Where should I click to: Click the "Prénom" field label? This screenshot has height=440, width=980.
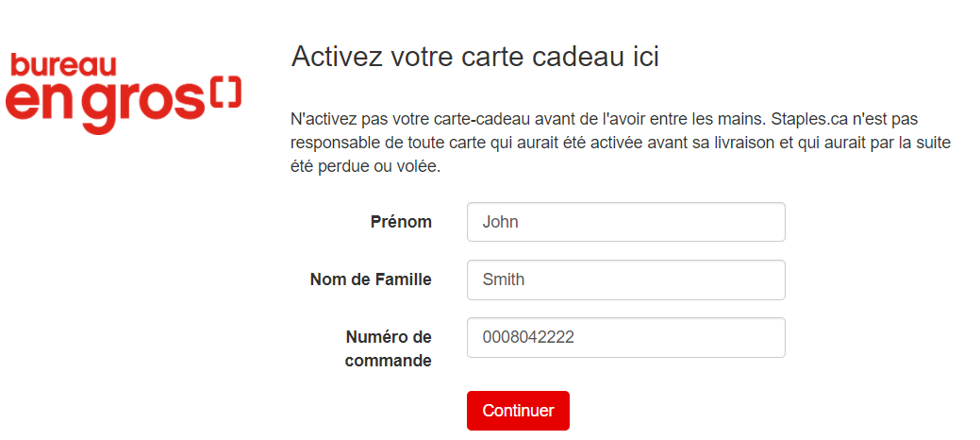tap(401, 222)
